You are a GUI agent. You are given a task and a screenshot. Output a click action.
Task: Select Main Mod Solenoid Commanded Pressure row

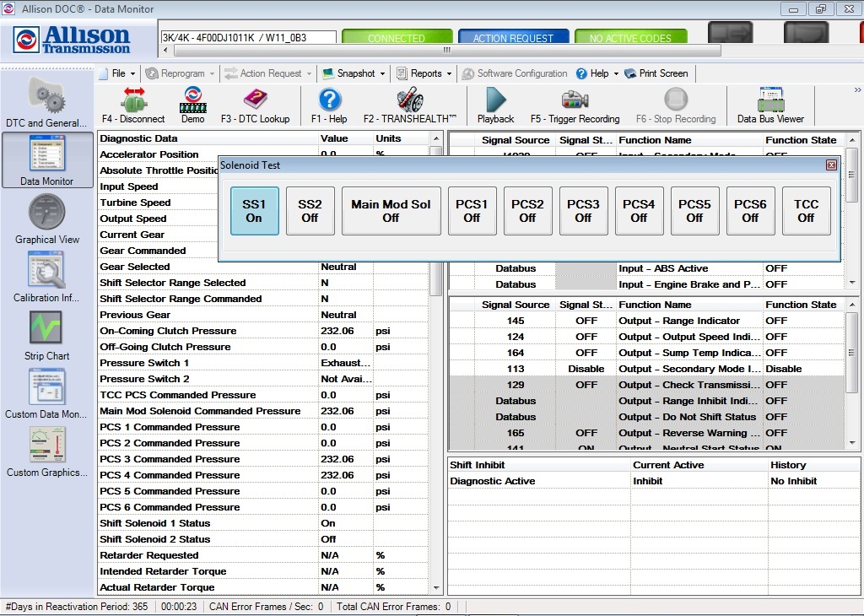pos(263,411)
